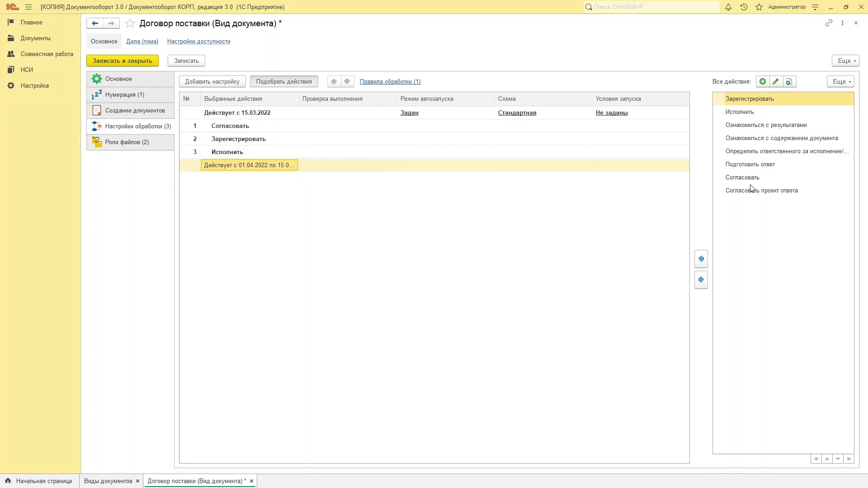Move setting up with up arrow
The height and width of the screenshot is (488, 868).
click(x=334, y=82)
